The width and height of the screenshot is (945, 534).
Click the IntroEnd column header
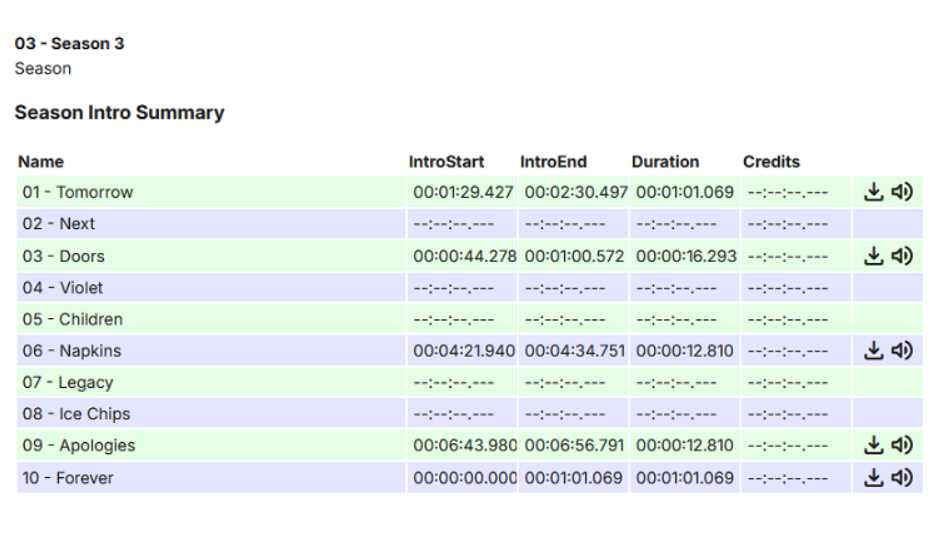553,162
